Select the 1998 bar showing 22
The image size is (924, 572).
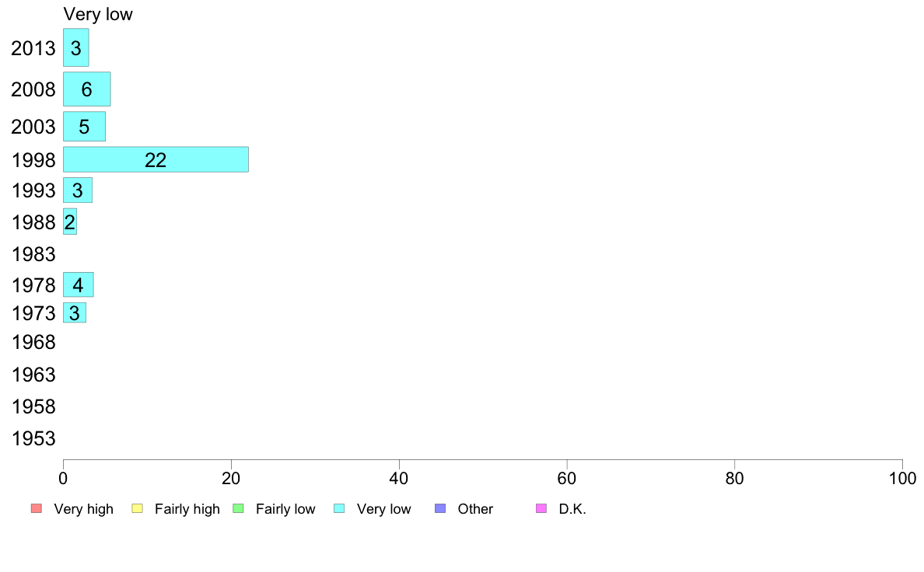coord(156,159)
